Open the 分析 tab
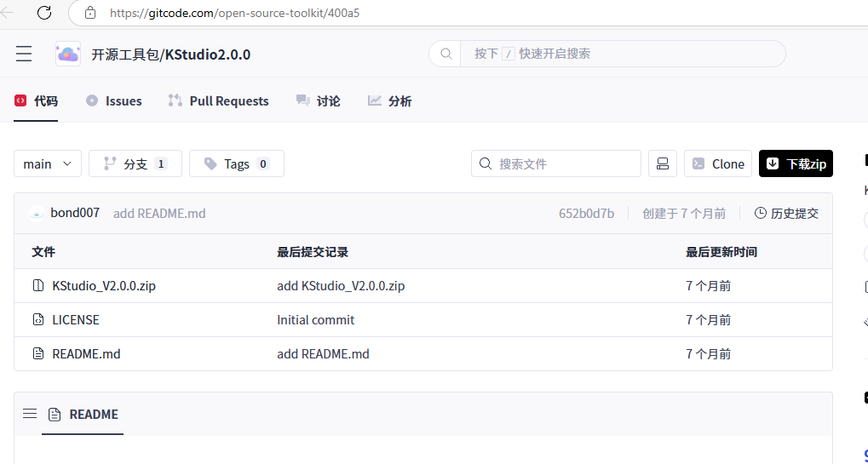Viewport: 868px width, 464px height. point(390,100)
